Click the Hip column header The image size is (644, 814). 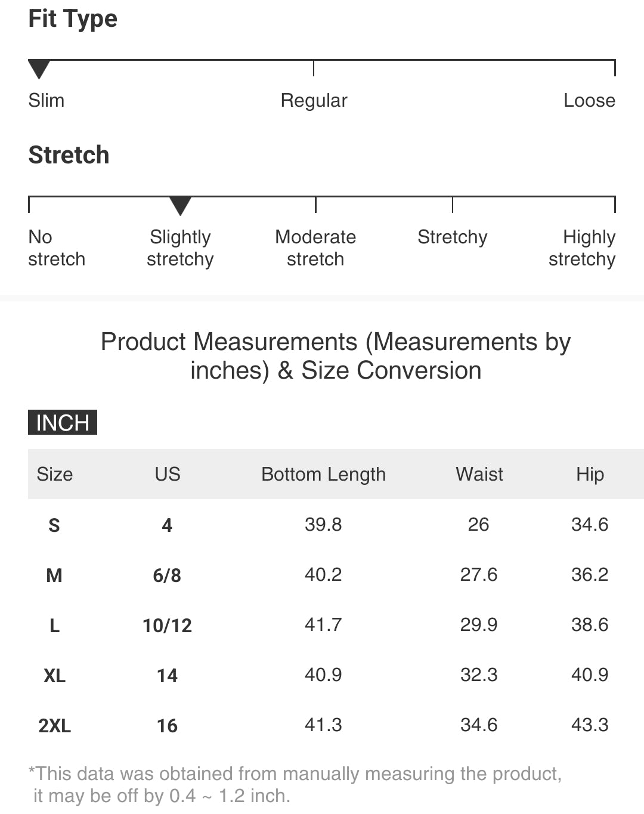point(590,474)
